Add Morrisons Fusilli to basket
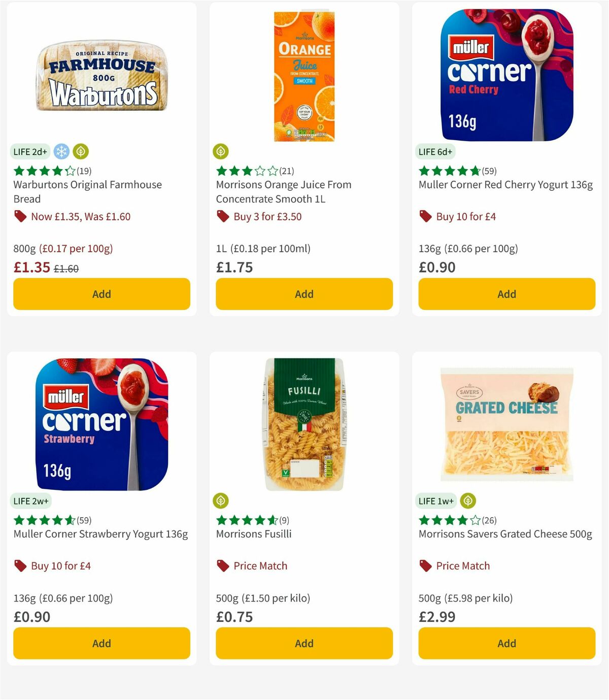Screen dimensions: 609x700 (x=303, y=643)
